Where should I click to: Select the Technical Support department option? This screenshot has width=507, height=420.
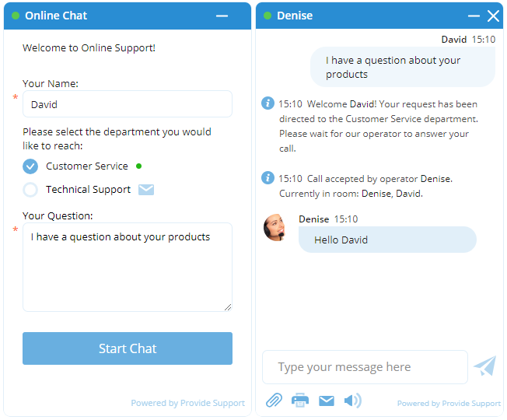(x=30, y=189)
